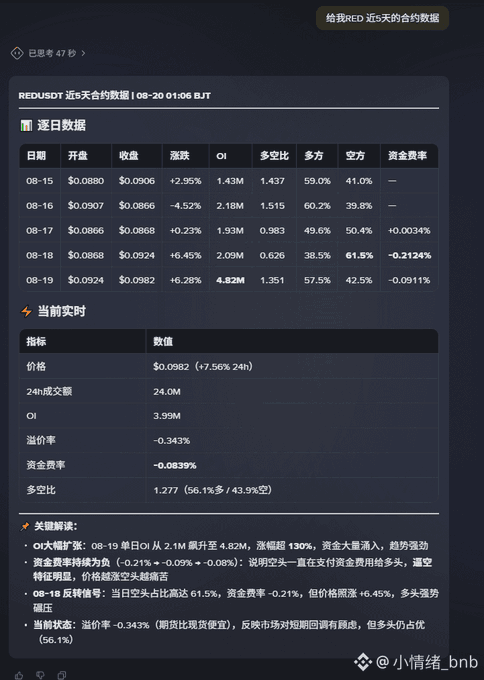Screen dimensions: 484x680
Task: Click the '2.09M' OI value
Action: click(230, 255)
